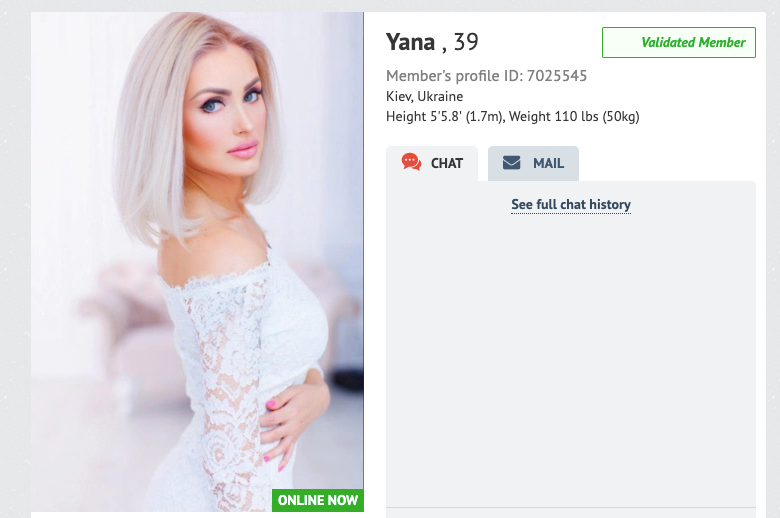Click the blank space left of Validated Member text
This screenshot has width=780, height=518.
tap(622, 42)
